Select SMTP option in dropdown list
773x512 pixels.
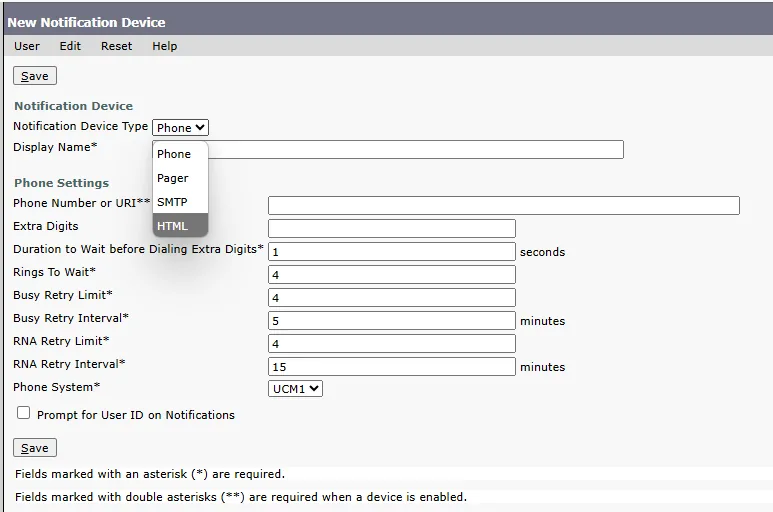click(180, 202)
